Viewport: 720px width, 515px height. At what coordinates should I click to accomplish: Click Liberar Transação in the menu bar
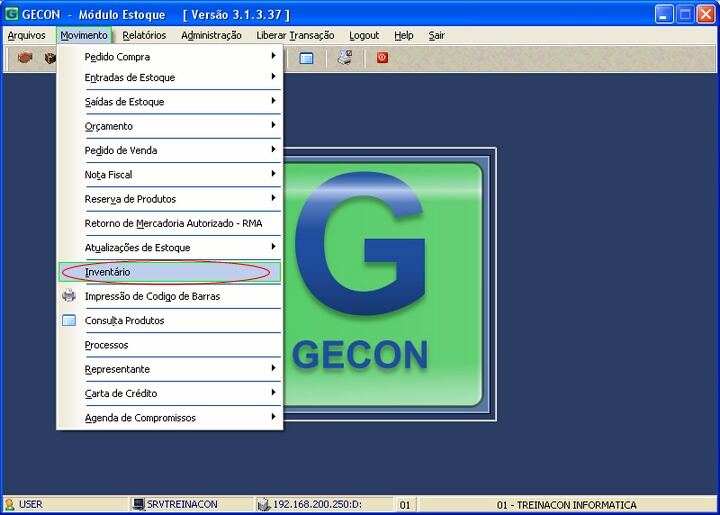pos(295,35)
